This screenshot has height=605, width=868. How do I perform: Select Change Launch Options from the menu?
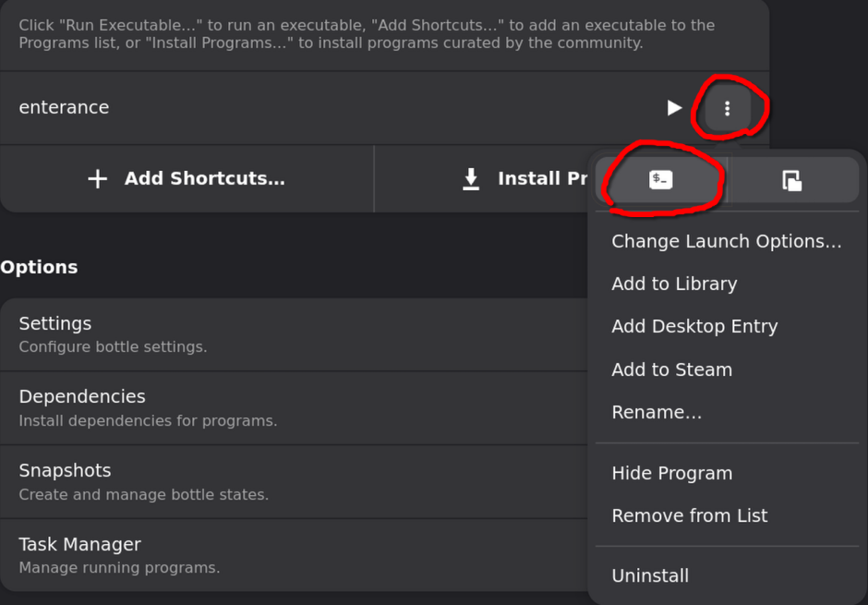726,241
